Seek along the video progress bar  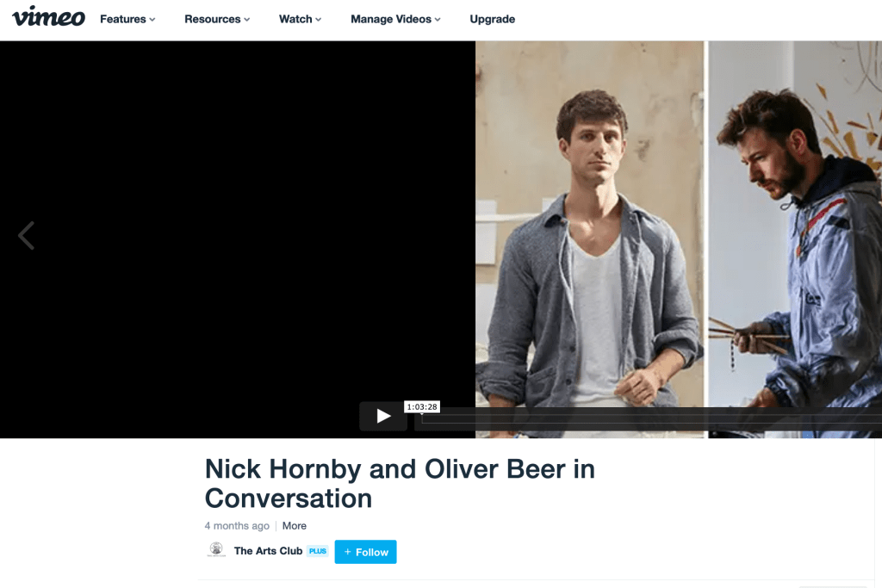[646, 419]
